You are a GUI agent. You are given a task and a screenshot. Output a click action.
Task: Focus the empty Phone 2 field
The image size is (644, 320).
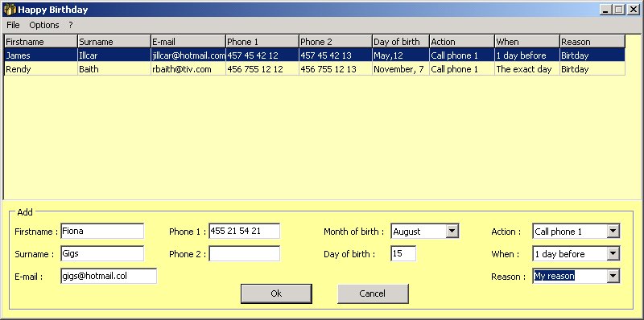coord(245,253)
